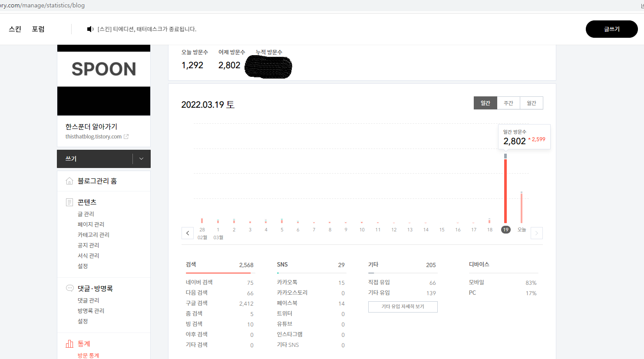The image size is (644, 359).
Task: Click the bar chart icon beside 통계
Action: (69, 344)
